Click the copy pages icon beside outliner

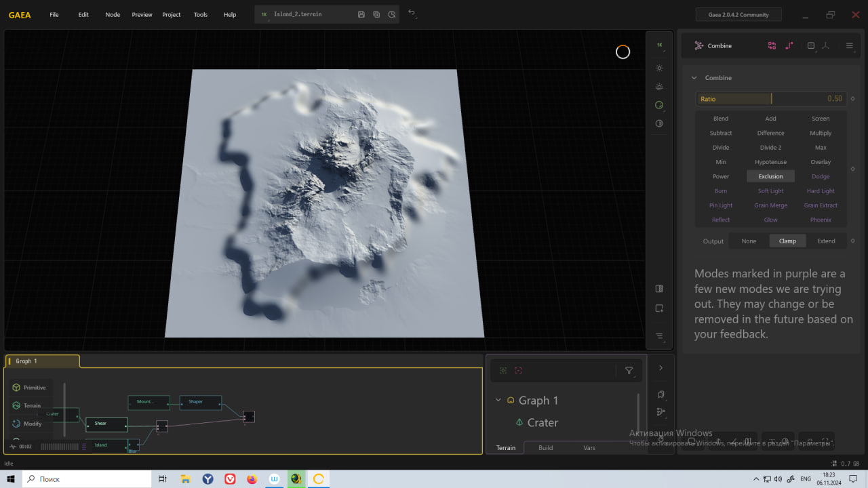[660, 394]
